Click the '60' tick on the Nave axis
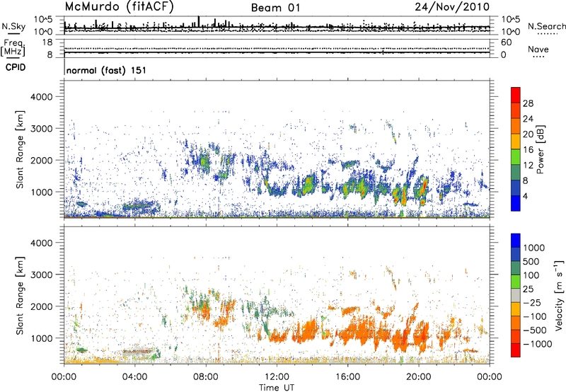Screen dimensions: 566x392 click(506, 42)
